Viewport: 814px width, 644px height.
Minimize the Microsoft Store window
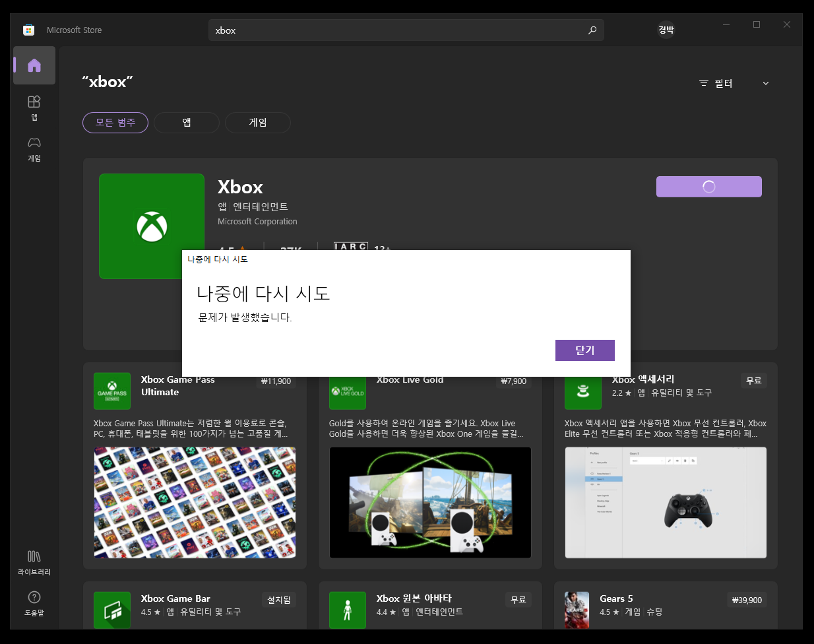726,24
